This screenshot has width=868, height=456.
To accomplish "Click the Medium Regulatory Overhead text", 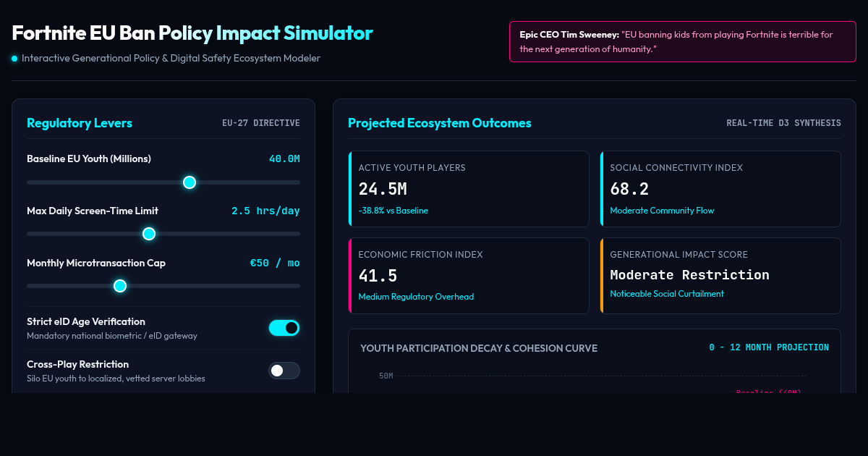I will (416, 297).
